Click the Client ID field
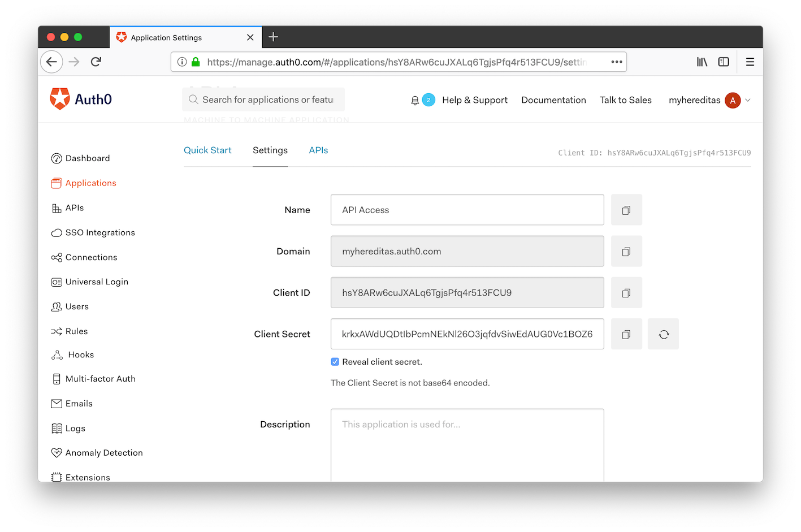801x532 pixels. [x=467, y=292]
